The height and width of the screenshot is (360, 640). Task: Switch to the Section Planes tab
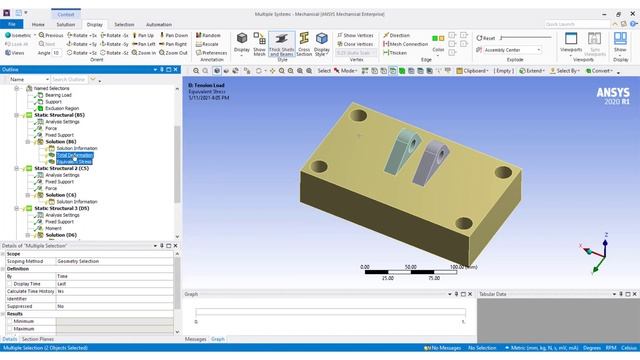point(38,339)
